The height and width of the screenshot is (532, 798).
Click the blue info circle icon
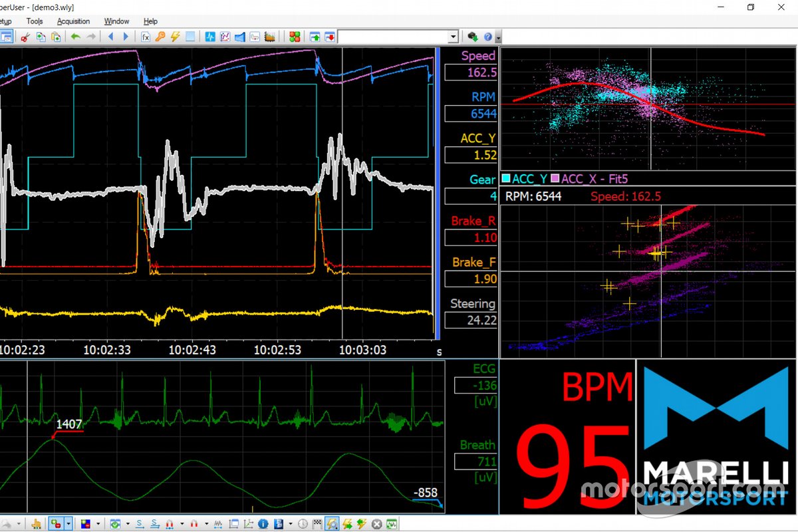[263, 524]
